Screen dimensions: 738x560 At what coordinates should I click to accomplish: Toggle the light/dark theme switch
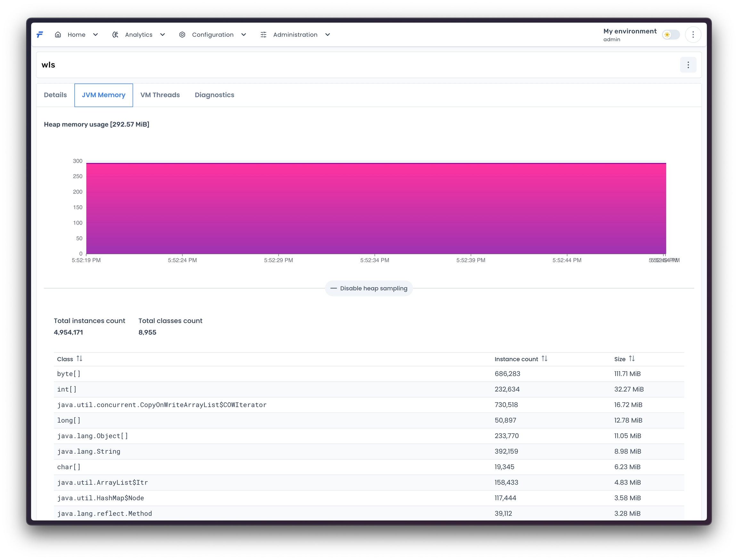(x=671, y=35)
